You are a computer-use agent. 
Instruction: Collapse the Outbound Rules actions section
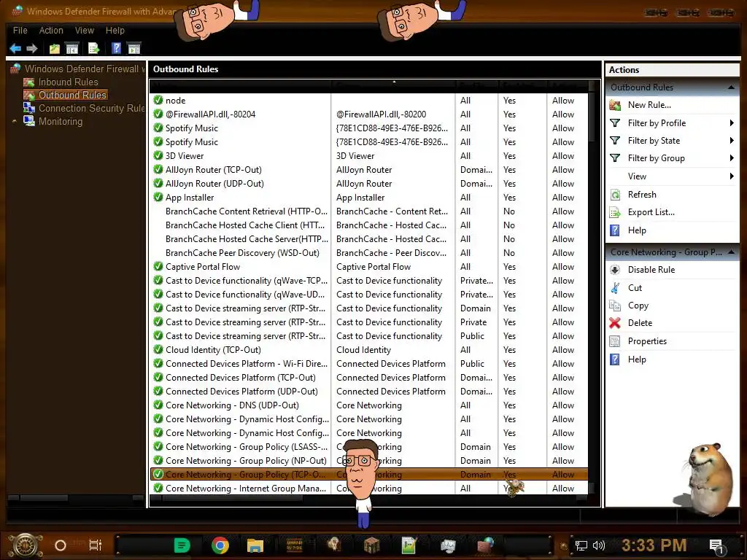(x=731, y=87)
